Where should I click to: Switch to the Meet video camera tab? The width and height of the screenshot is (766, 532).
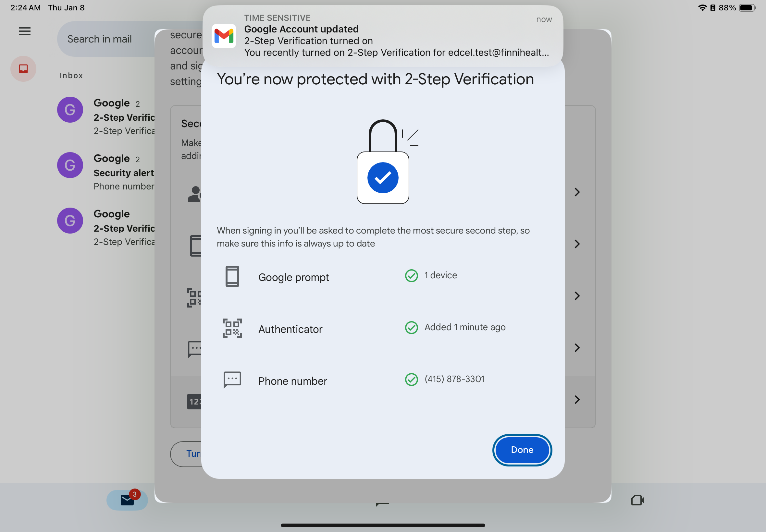tap(637, 500)
